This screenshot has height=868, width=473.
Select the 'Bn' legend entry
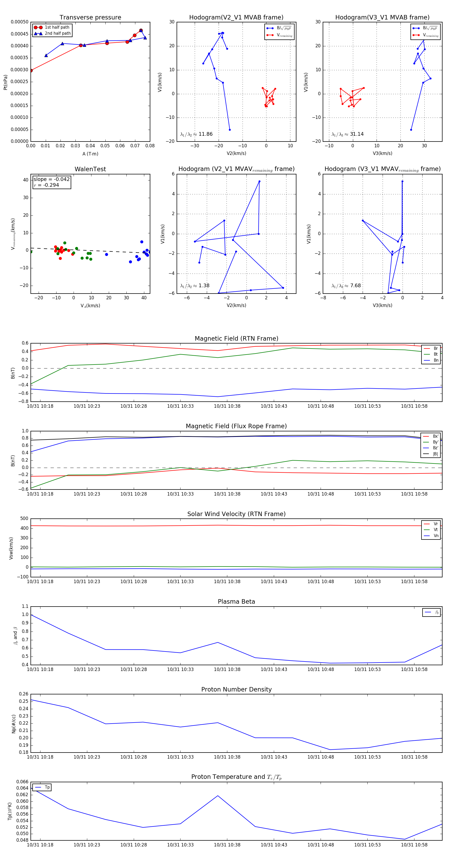431,360
